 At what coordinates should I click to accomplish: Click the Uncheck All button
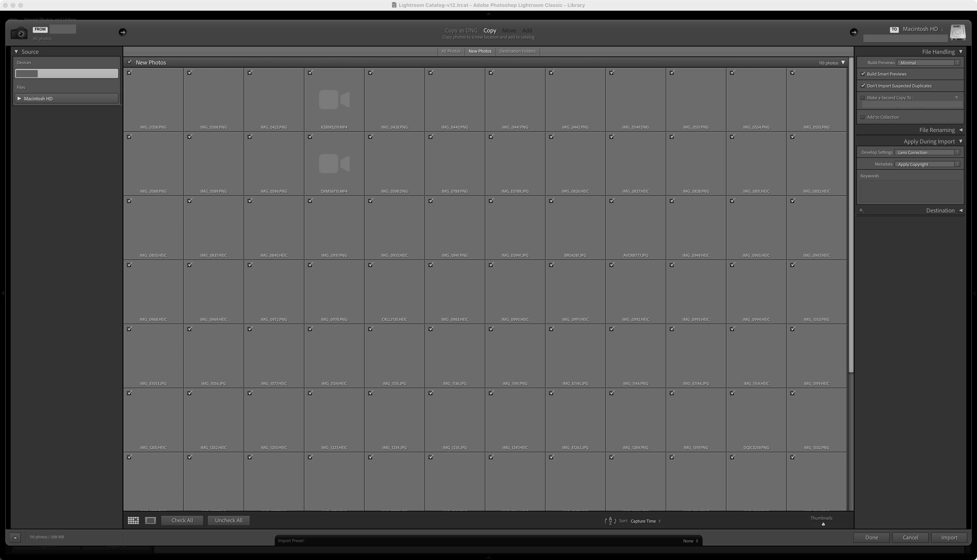click(229, 520)
